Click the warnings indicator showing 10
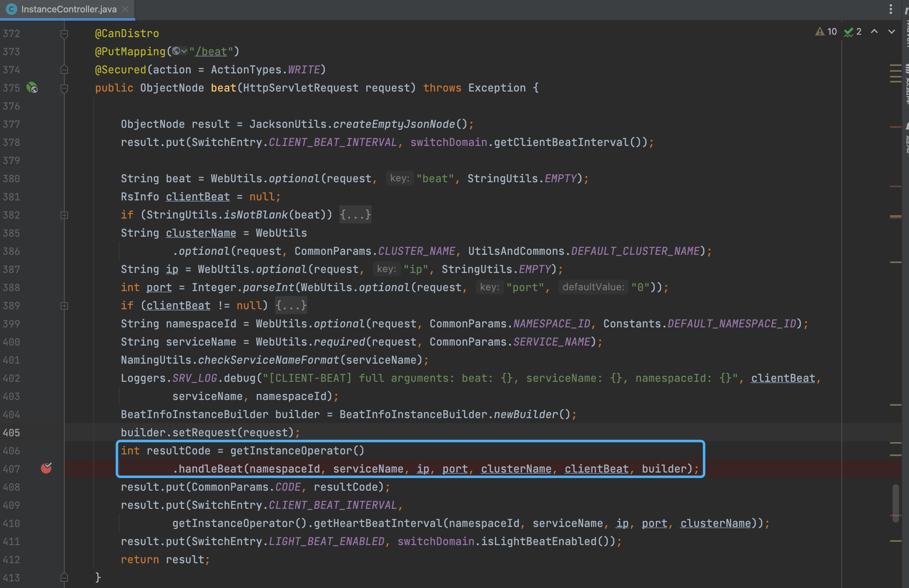 (x=826, y=32)
